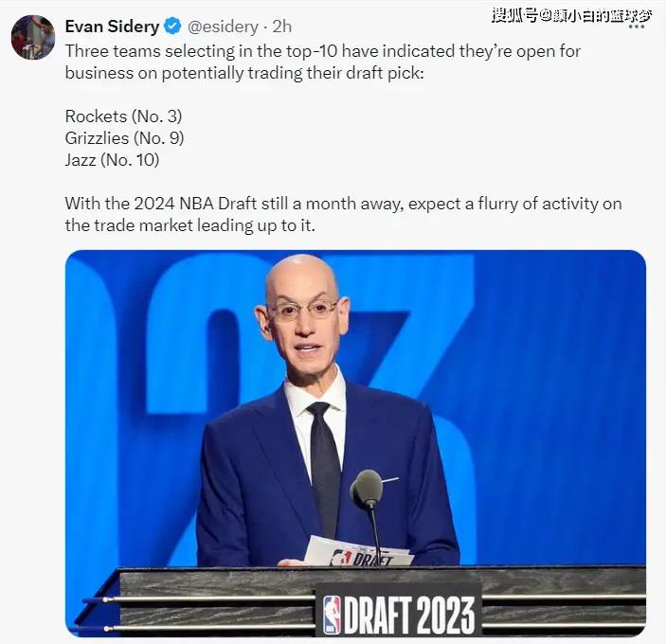Screen dimensions: 666x644
Task: Open the @esidery handle link
Action: [x=223, y=27]
